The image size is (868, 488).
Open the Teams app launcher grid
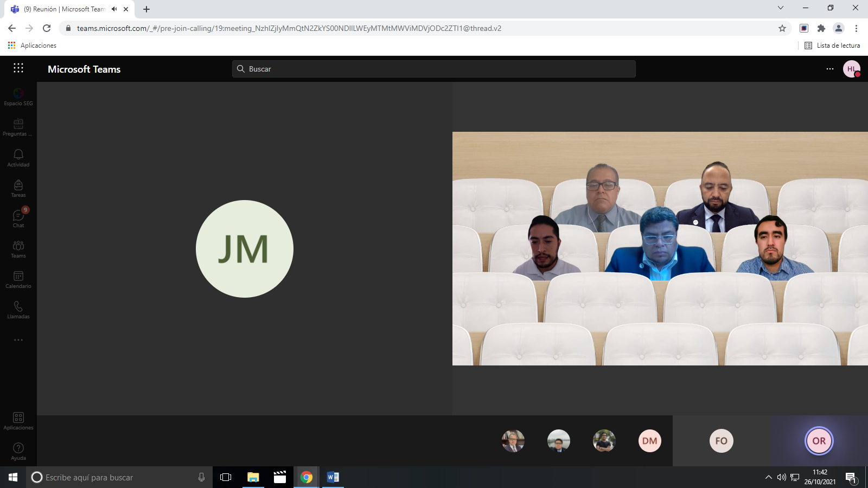point(18,68)
